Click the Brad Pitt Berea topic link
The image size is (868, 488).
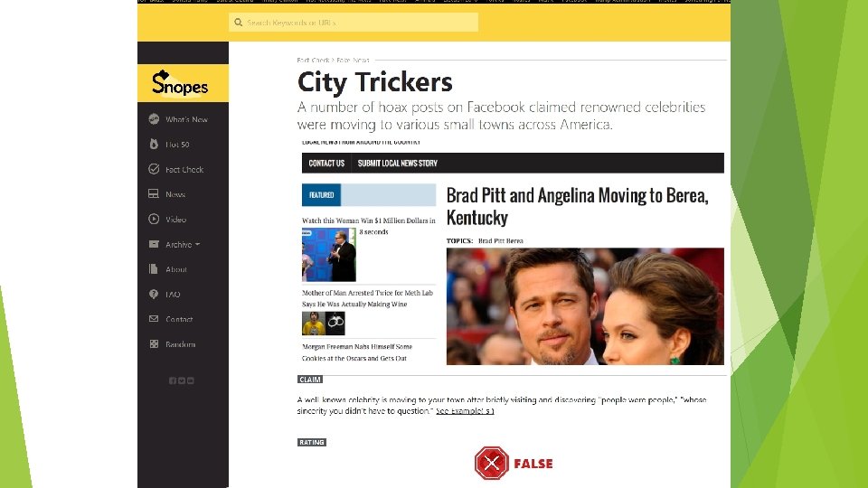click(500, 240)
